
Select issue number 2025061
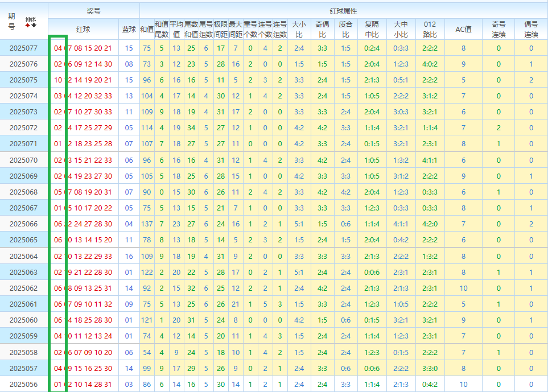point(23,304)
